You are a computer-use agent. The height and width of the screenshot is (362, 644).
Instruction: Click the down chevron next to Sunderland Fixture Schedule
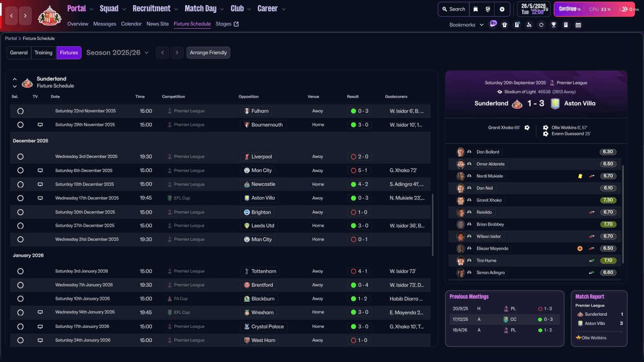pos(15,86)
